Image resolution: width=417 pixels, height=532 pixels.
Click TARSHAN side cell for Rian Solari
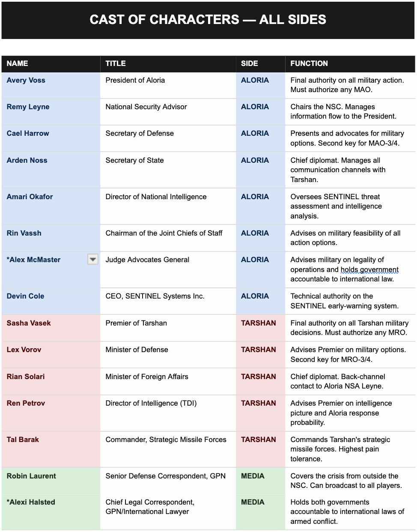(260, 382)
